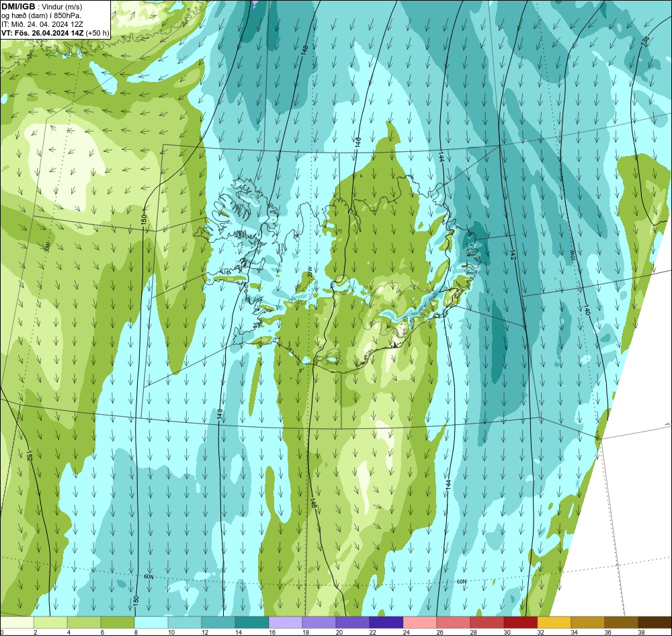The height and width of the screenshot is (636, 672).
Task: Click the '(+50 h)' forecast offset text
Action: pos(97,33)
